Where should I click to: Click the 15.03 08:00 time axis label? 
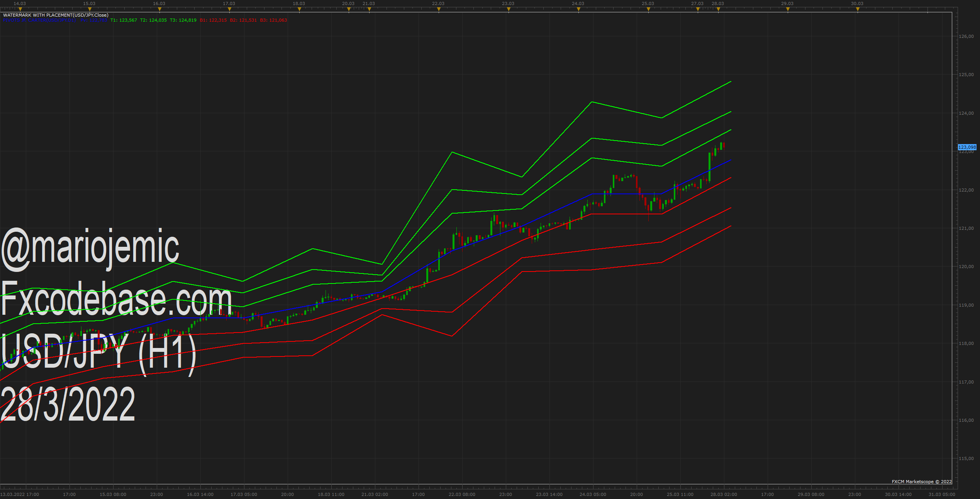point(113,494)
